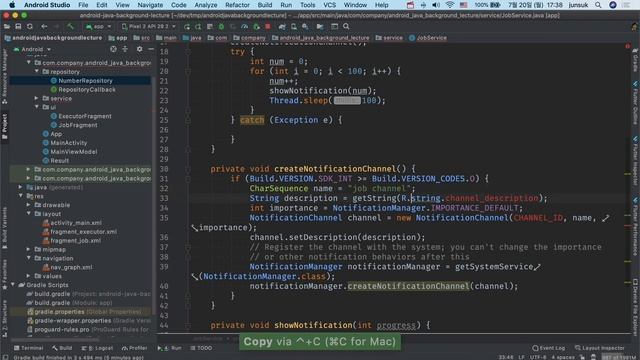Collapse Gradle Scripts node

click(13, 284)
